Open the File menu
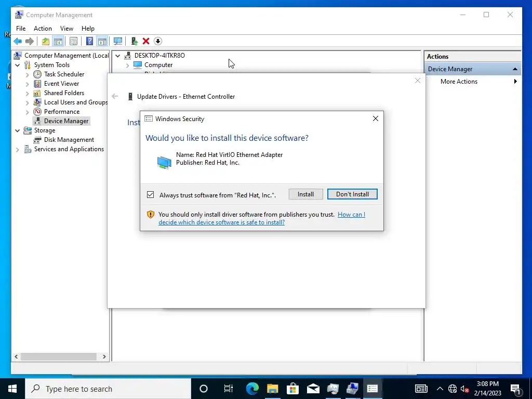This screenshot has height=399, width=532. click(21, 29)
